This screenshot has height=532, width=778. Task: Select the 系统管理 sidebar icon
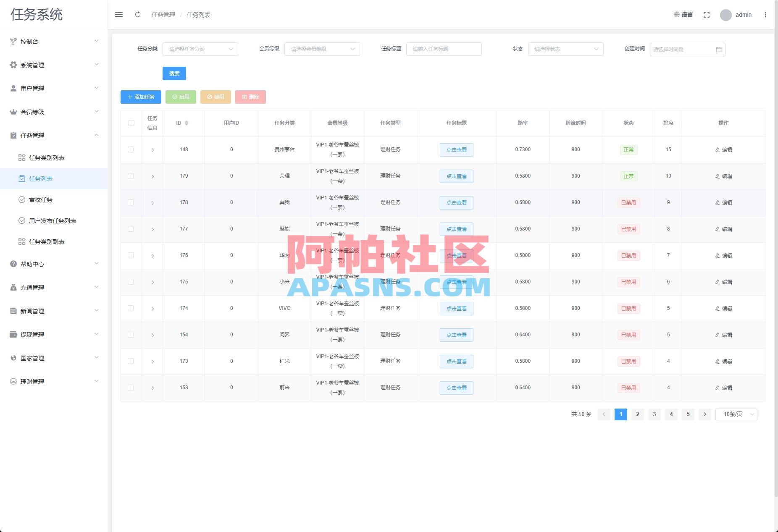[x=13, y=65]
